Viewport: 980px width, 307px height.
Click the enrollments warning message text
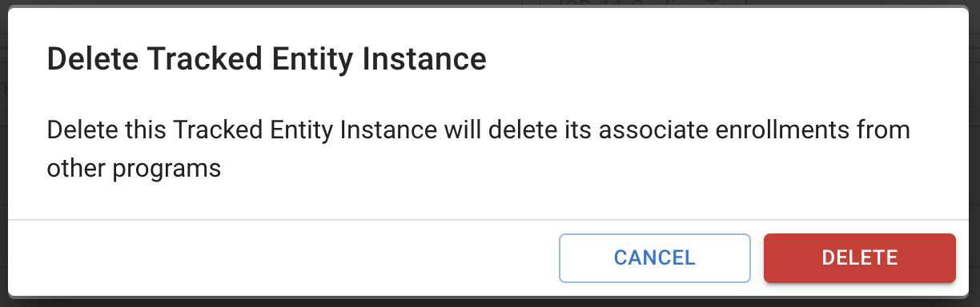point(478,149)
